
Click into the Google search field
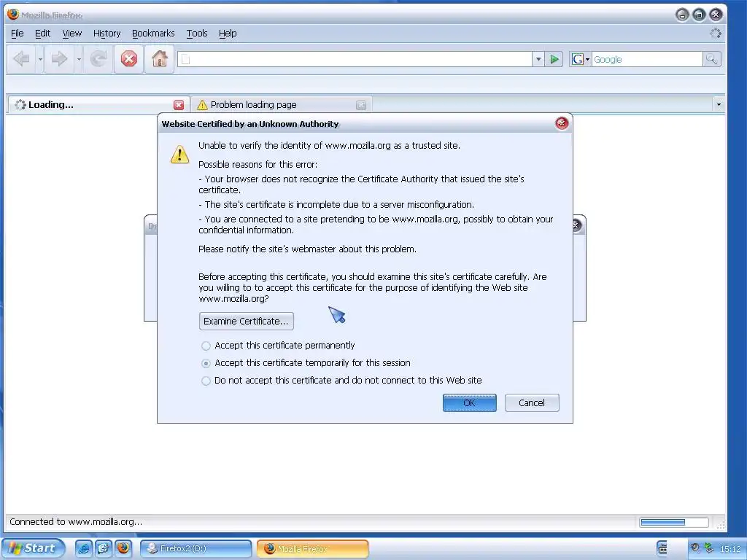(647, 59)
